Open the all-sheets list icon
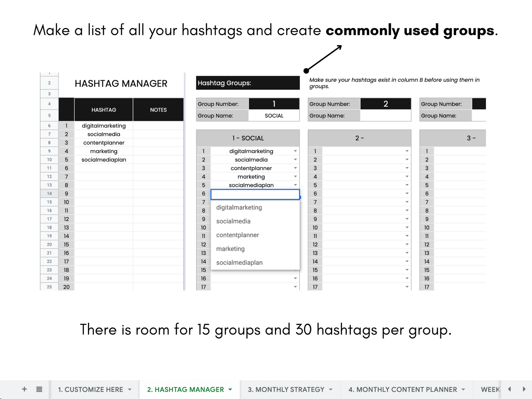The height and width of the screenshot is (399, 532). [39, 389]
